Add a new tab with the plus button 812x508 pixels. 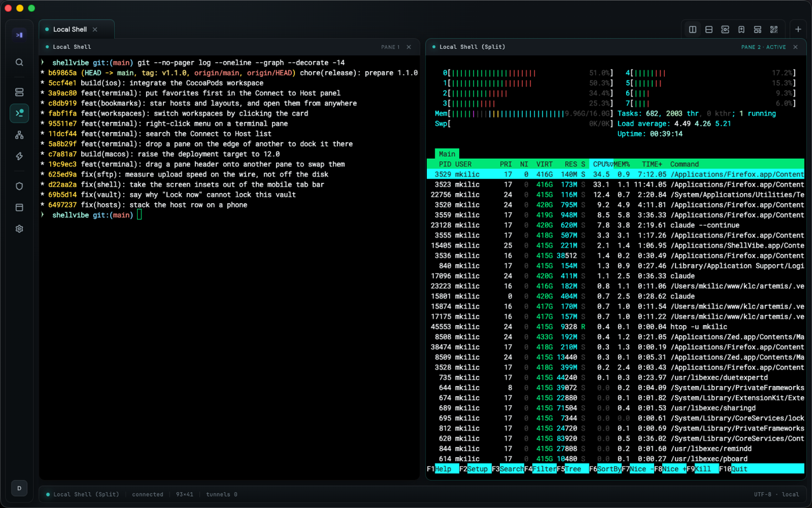tap(798, 29)
